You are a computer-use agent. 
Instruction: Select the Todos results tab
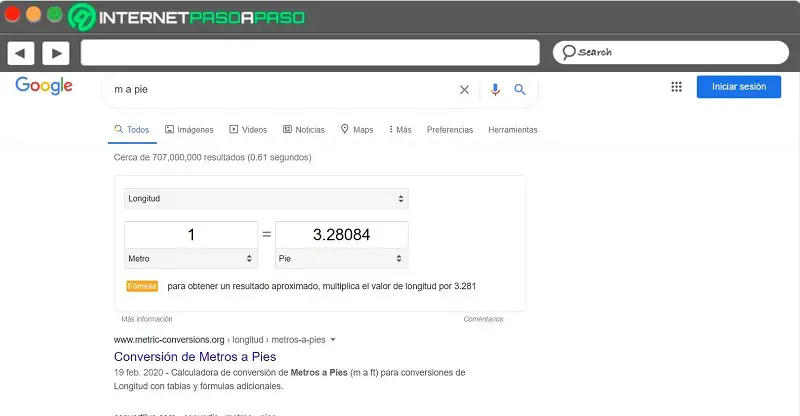point(132,130)
